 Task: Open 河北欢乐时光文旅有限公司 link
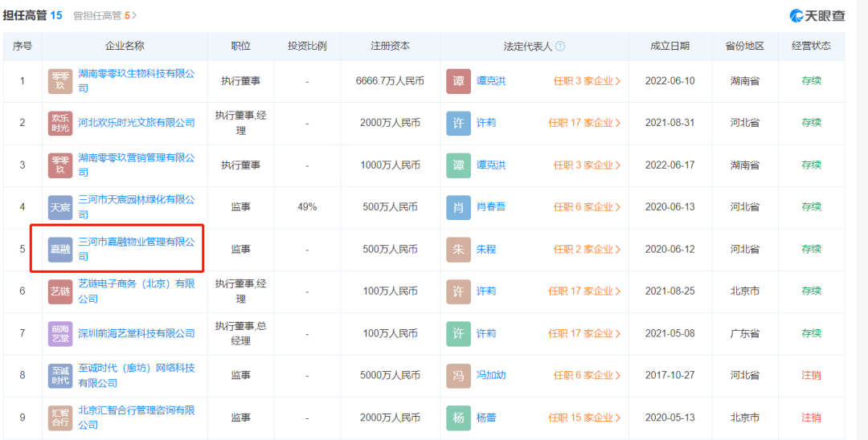[x=136, y=123]
